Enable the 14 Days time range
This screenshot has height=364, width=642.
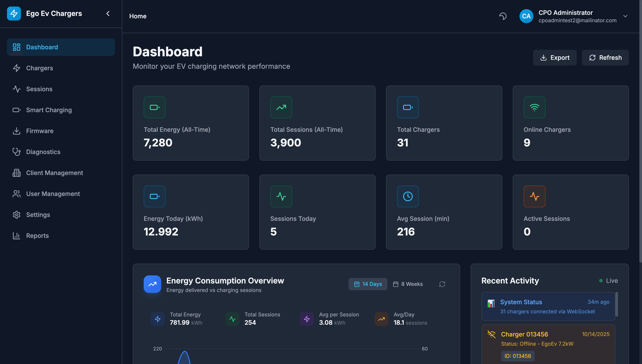click(368, 284)
